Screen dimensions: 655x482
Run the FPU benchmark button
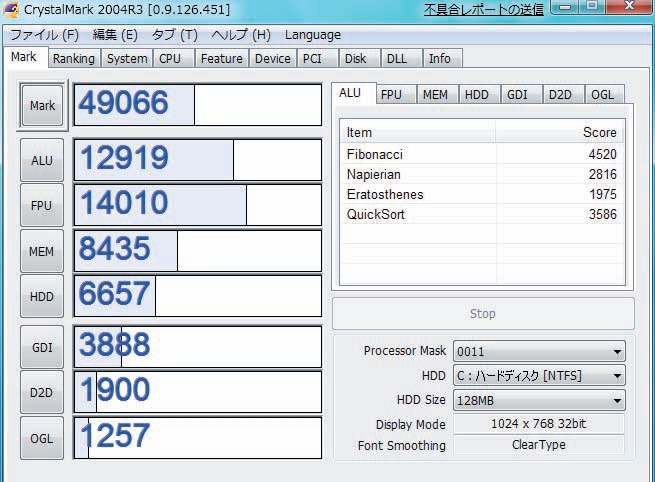click(42, 205)
